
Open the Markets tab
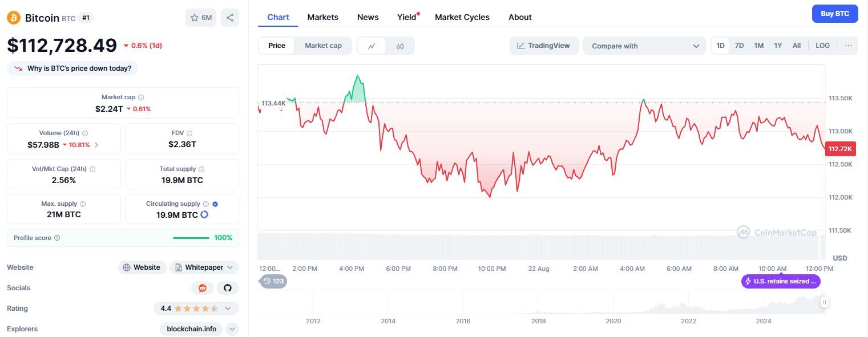point(323,17)
